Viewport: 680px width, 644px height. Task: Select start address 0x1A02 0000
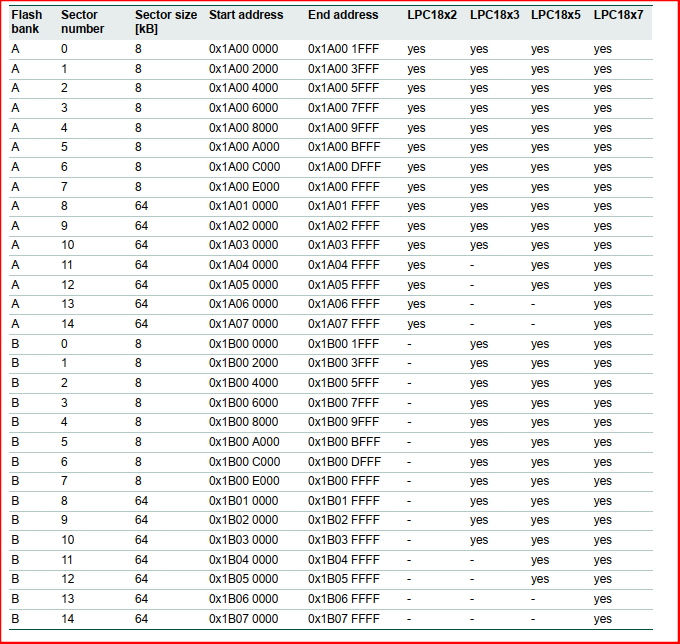coord(243,226)
